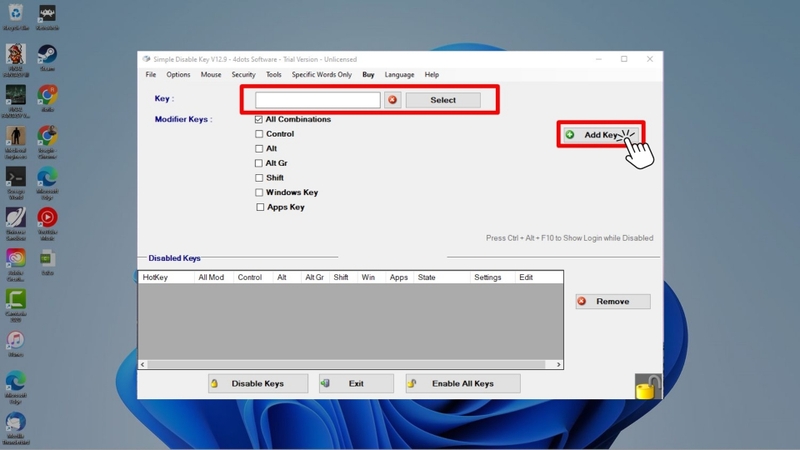The image size is (800, 450).
Task: Open the File menu
Action: pos(151,74)
